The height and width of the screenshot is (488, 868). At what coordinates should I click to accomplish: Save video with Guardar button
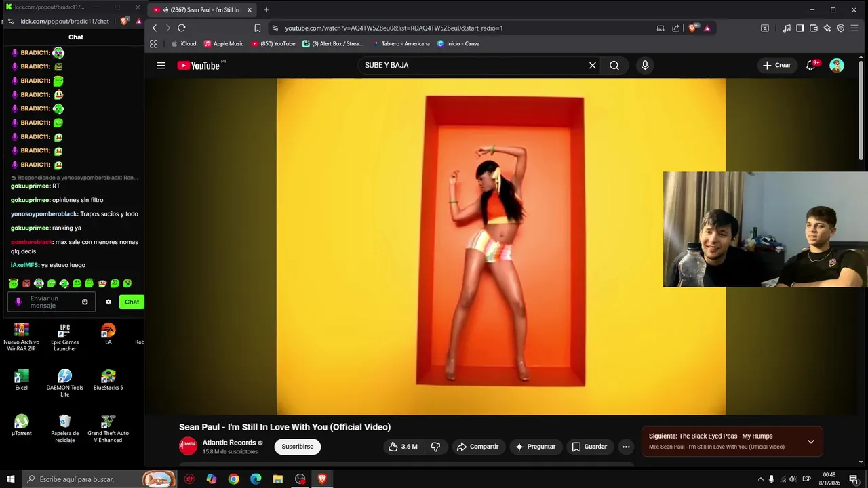(x=589, y=447)
